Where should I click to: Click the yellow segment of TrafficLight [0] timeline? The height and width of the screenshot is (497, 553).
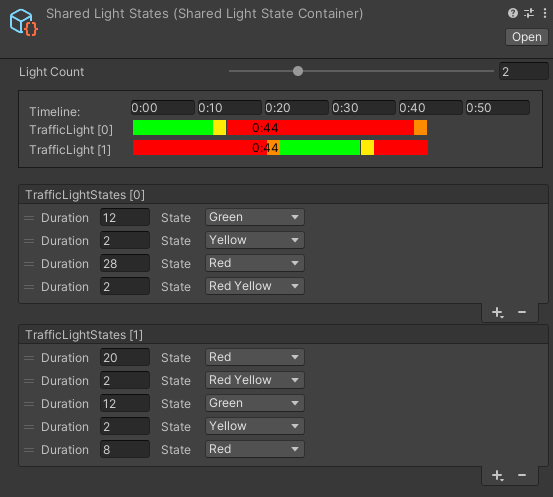click(x=220, y=127)
